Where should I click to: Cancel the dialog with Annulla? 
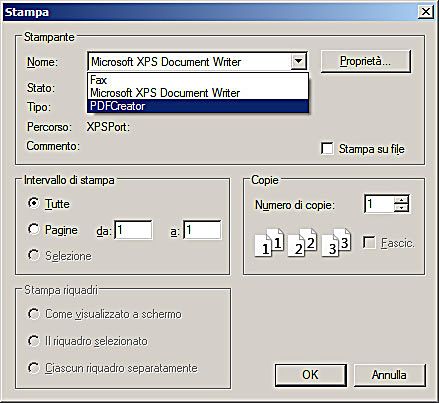coord(389,375)
